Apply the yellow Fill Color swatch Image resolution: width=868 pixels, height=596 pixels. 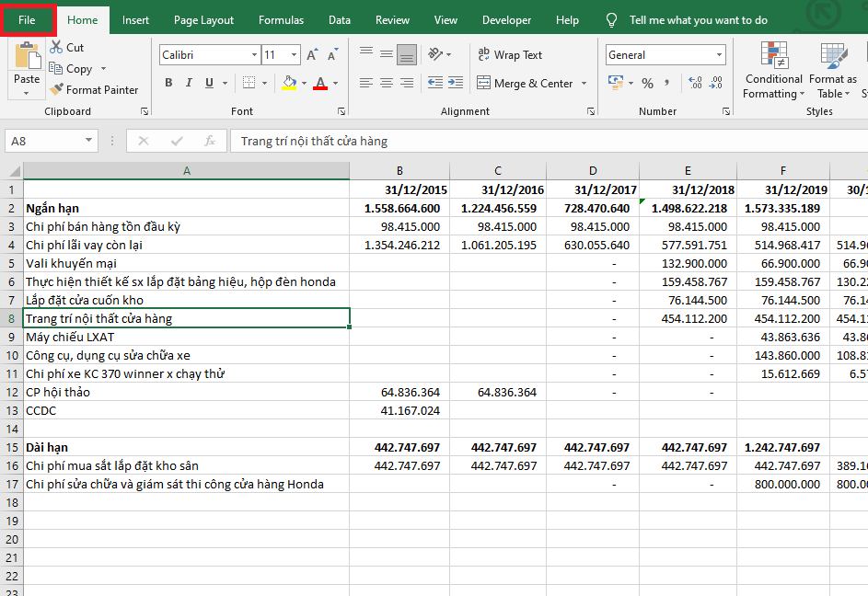click(289, 84)
